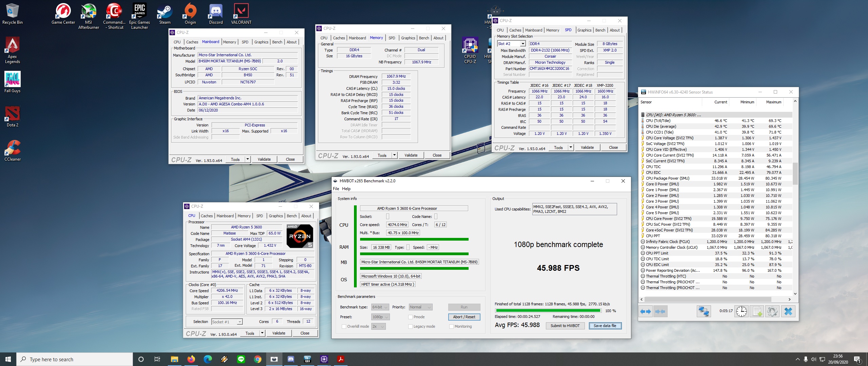
Task: Select CPU Package Power (SMU) sensor row
Action: (x=716, y=178)
